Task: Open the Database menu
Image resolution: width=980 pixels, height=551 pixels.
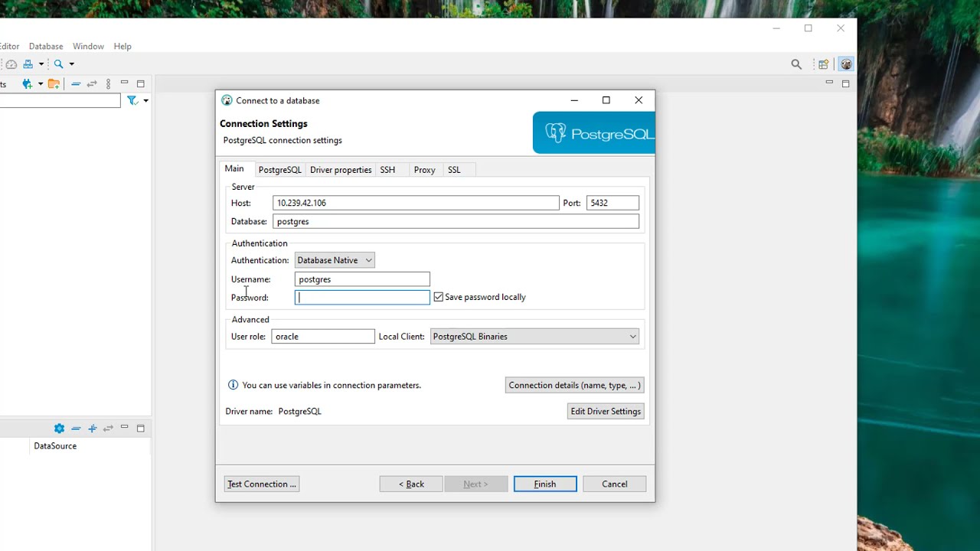Action: pos(46,46)
